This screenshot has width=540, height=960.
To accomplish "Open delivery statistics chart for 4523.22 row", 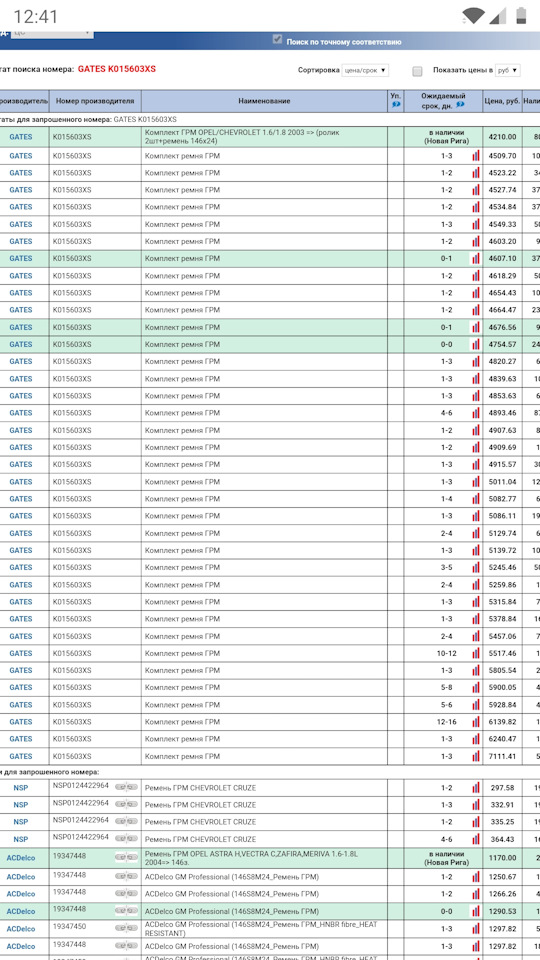I will (476, 173).
